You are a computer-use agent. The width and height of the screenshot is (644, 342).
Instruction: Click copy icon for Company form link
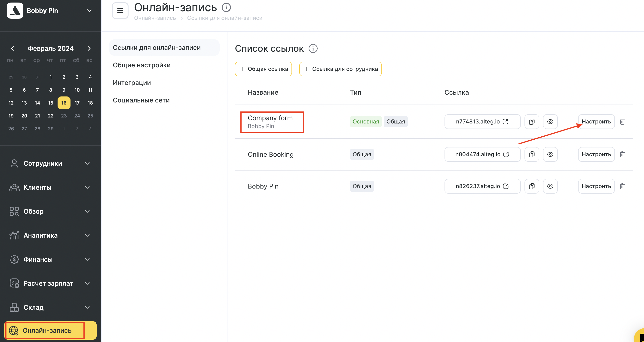click(532, 121)
